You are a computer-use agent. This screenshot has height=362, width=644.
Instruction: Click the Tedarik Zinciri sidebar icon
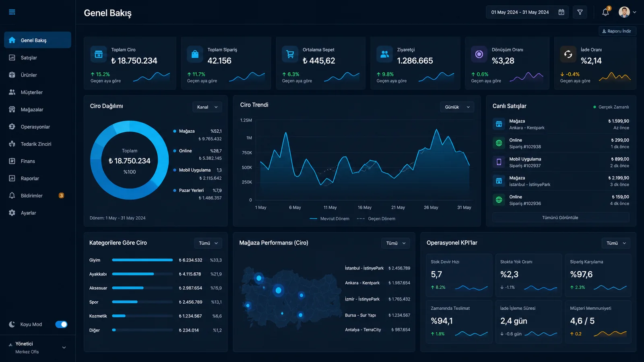(12, 144)
